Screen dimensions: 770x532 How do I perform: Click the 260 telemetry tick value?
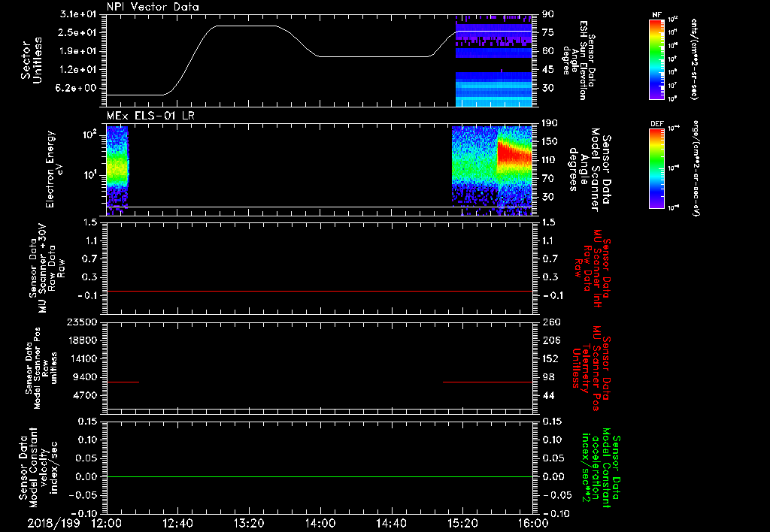551,322
